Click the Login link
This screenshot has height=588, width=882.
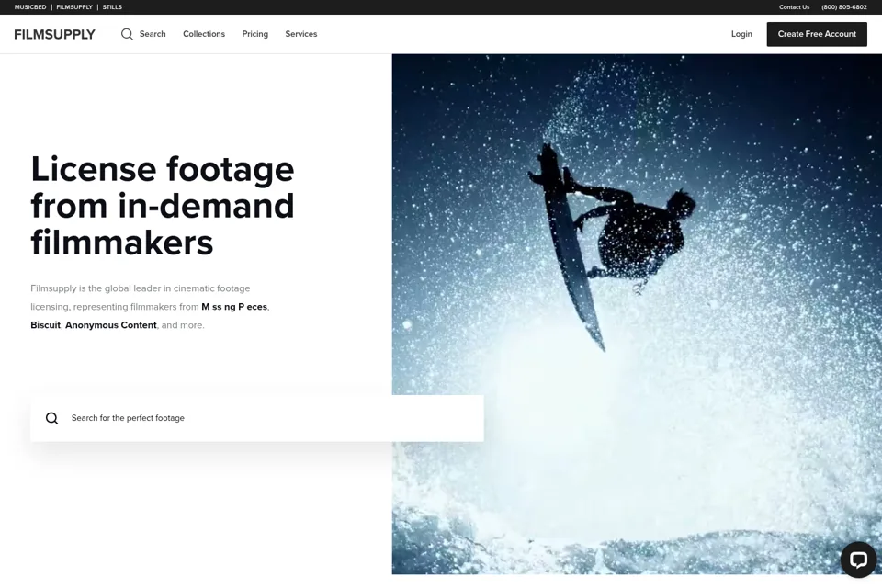(741, 34)
